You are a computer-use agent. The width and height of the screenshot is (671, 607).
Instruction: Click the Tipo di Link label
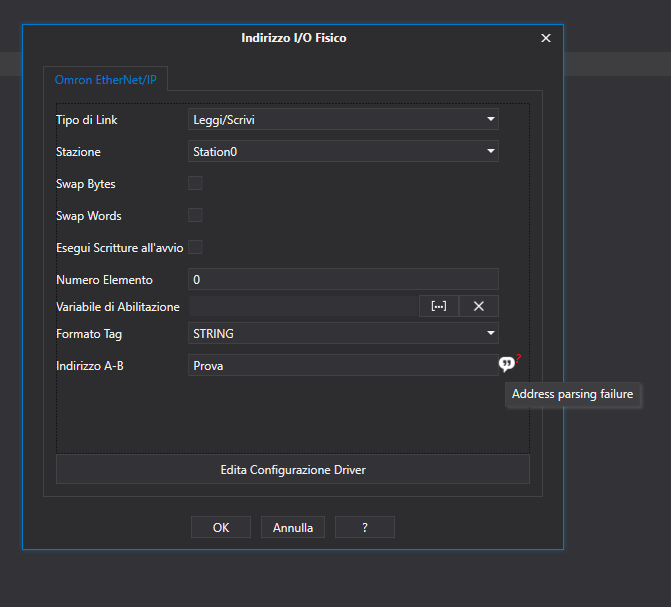click(86, 120)
